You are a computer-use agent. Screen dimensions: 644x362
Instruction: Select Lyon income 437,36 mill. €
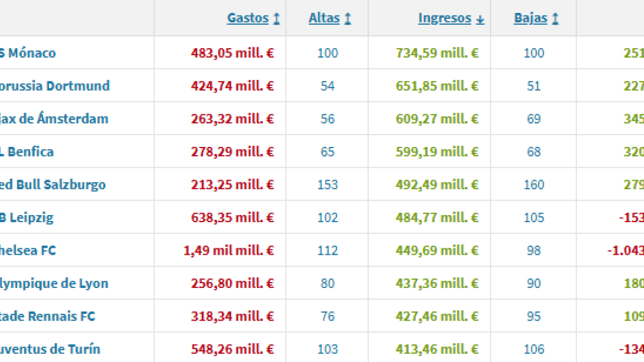437,284
